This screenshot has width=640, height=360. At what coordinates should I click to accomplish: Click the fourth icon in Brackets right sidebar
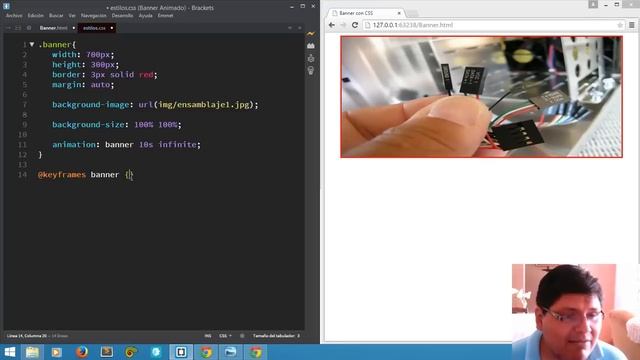[x=311, y=71]
